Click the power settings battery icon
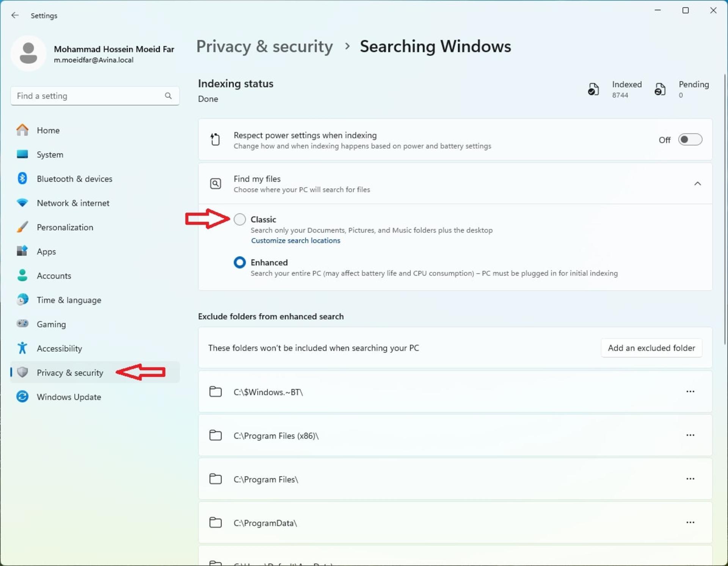The height and width of the screenshot is (566, 728). tap(215, 140)
